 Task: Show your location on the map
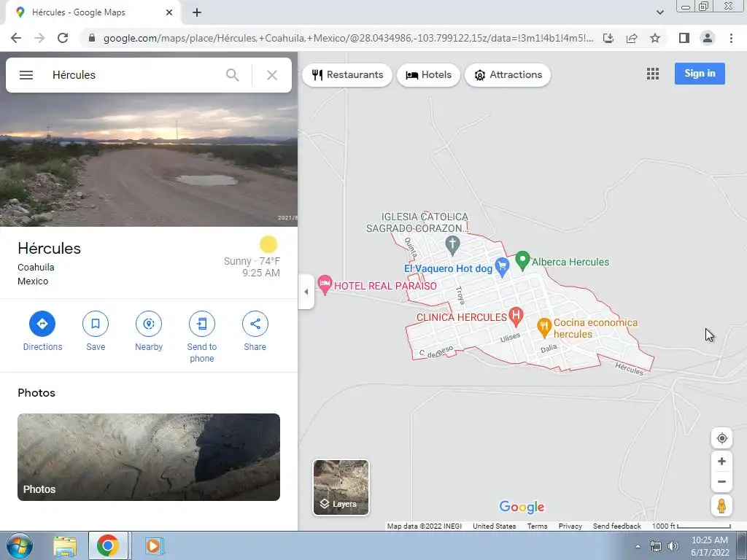[x=721, y=438]
